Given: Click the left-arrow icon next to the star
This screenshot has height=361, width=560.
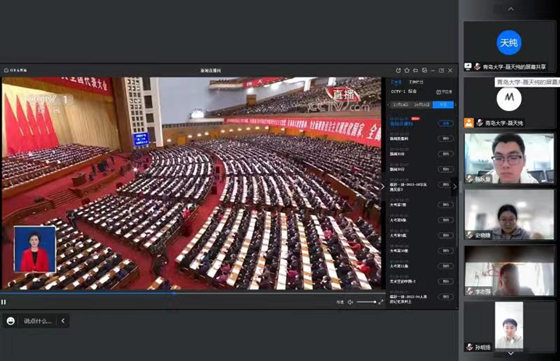Looking at the screenshot, I should [415, 70].
